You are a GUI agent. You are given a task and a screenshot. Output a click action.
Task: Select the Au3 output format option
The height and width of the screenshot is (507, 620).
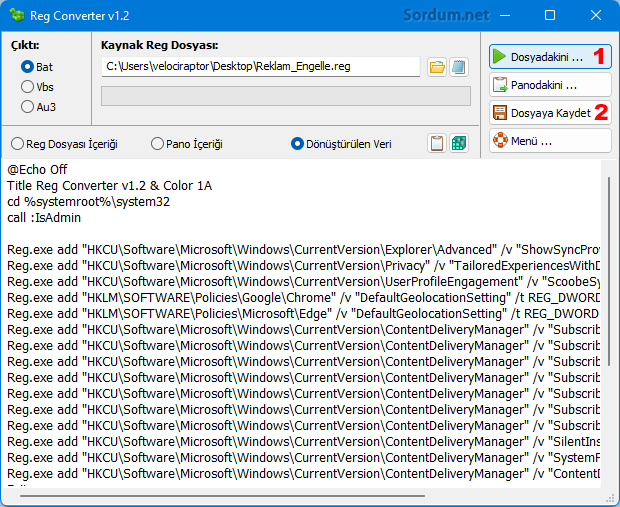[x=28, y=106]
